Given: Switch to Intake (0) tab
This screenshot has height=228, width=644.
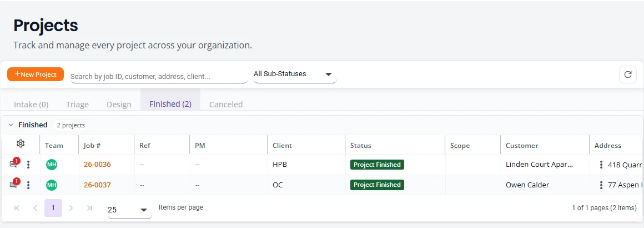Looking at the screenshot, I should tap(31, 104).
